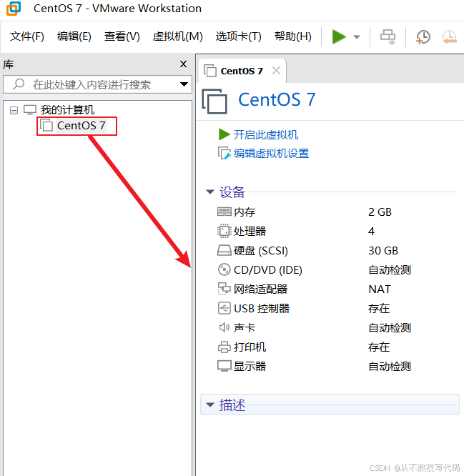Click the 处理器 processor icon
The height and width of the screenshot is (476, 464).
pos(224,231)
